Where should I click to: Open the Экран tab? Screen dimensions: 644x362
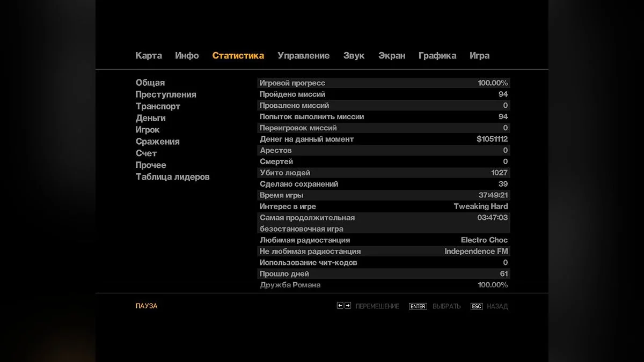point(391,55)
